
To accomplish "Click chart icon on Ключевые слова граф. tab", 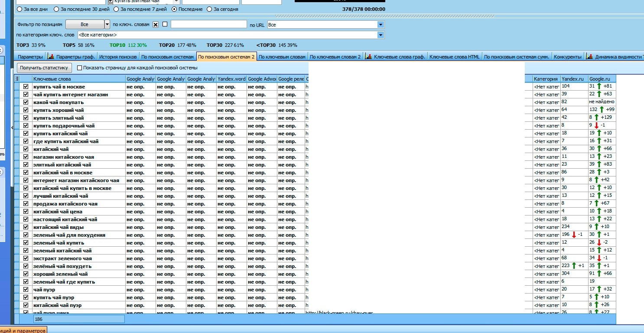I will 368,57.
